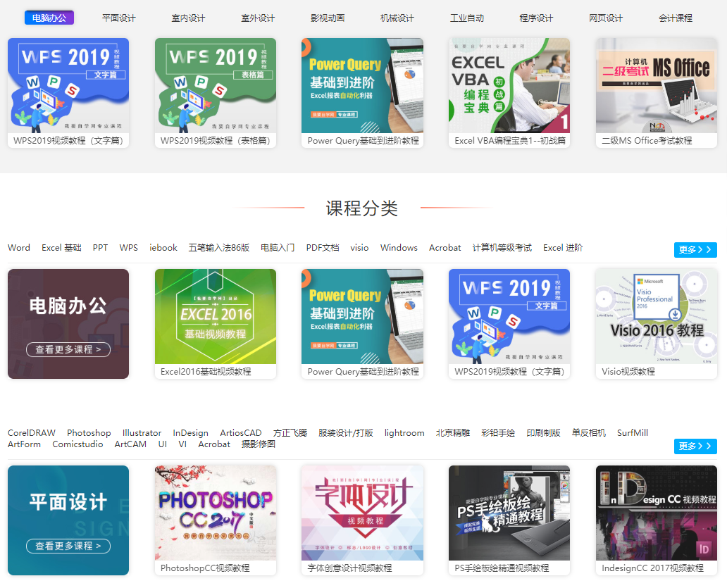Switch to the 平面设计 tab
This screenshot has height=588, width=727.
[118, 18]
